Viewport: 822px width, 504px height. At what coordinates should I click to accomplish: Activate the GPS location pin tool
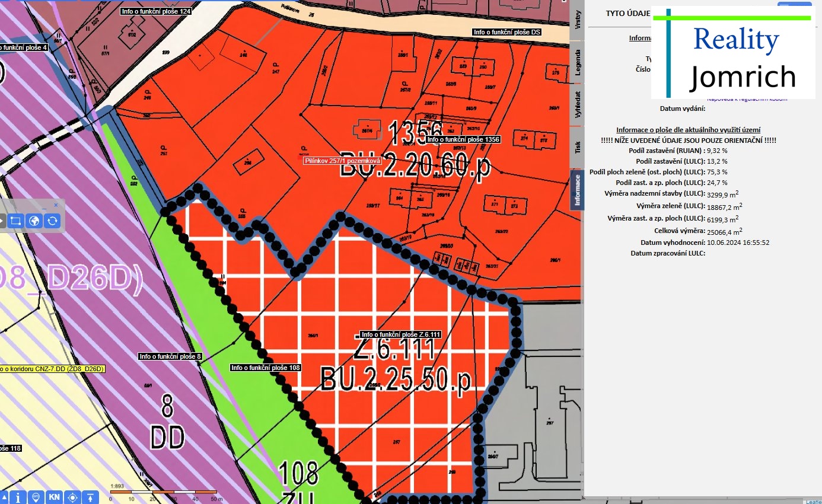pos(36,497)
